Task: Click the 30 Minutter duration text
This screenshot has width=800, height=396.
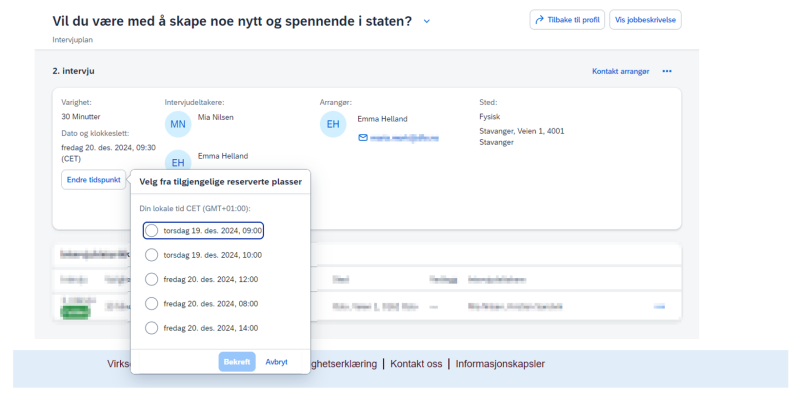Action: point(81,116)
